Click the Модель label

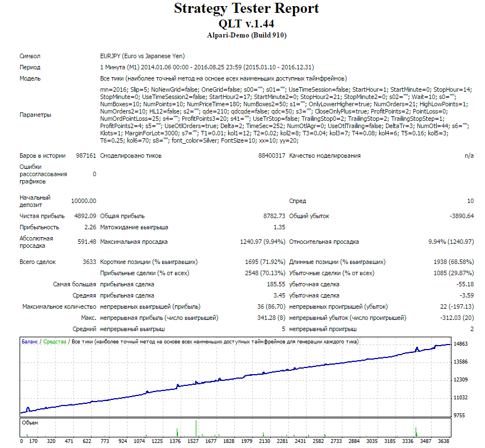30,78
